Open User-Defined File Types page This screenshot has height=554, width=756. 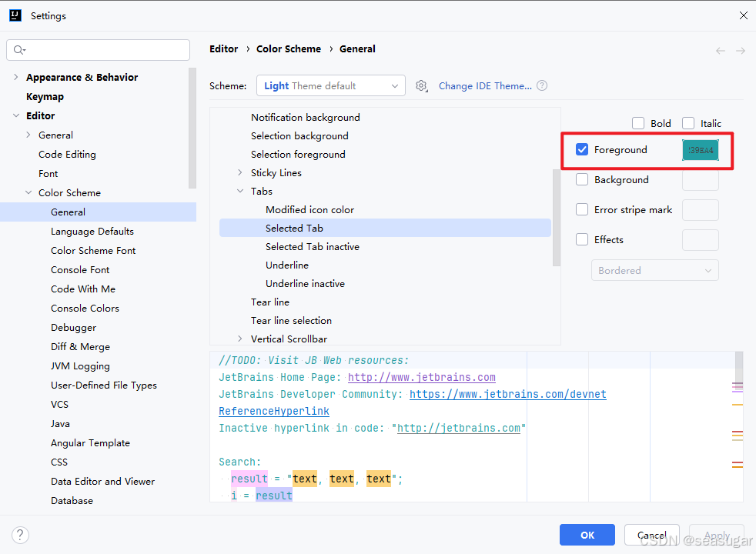(104, 385)
